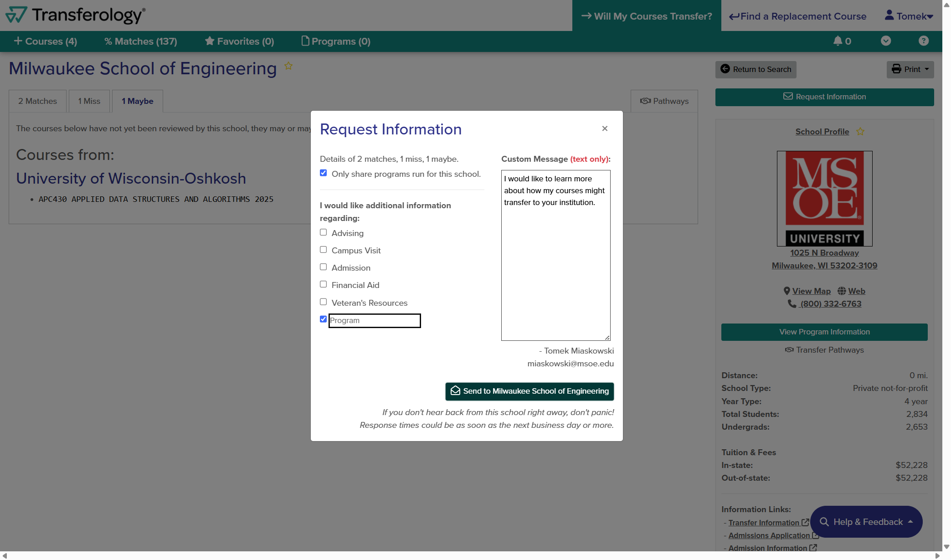Toggle Only share programs run checkbox
Viewport: 951px width, 560px height.
(324, 173)
